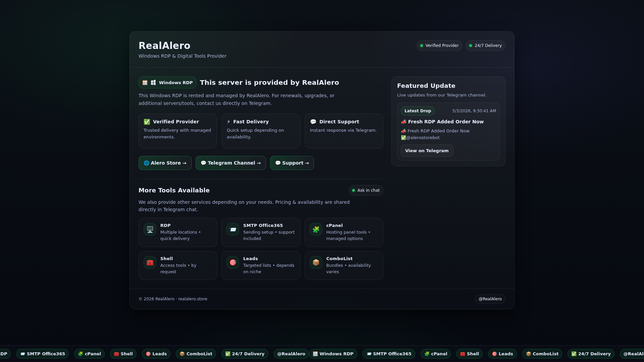Click the SMTP Office365 envelope icon
The width and height of the screenshot is (644, 362).
(x=233, y=229)
